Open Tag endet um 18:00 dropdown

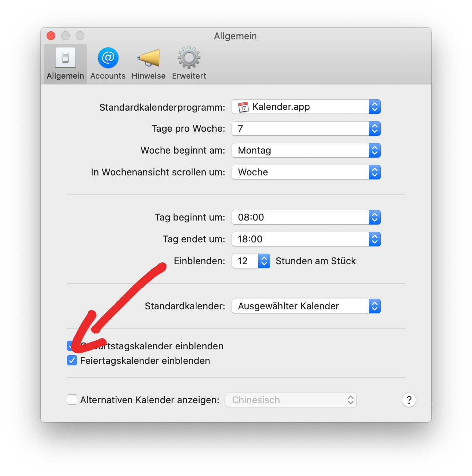click(x=306, y=239)
